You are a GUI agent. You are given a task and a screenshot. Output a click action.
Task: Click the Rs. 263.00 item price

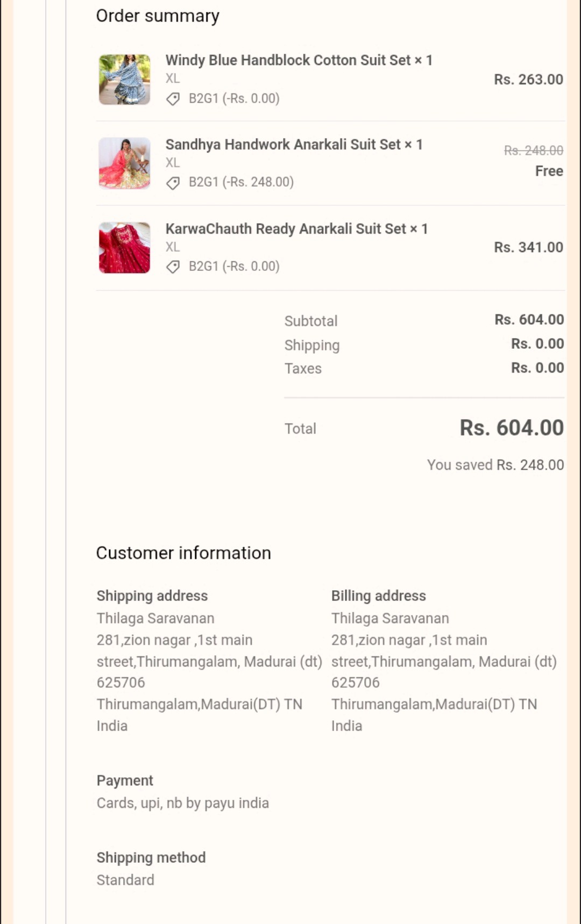[x=528, y=80]
